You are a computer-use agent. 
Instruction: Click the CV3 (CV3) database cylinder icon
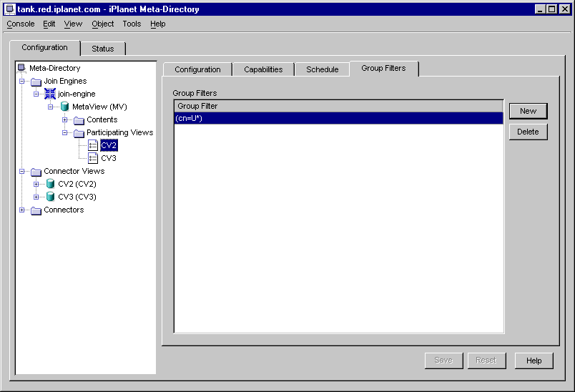coord(50,197)
